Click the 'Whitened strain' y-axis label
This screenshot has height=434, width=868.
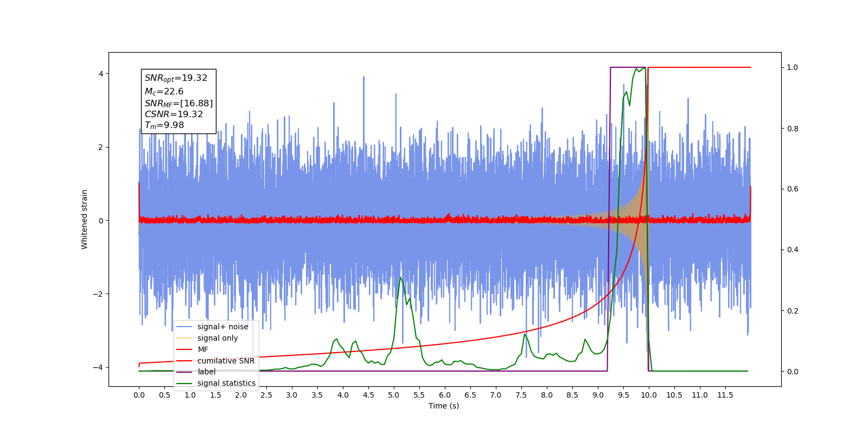pyautogui.click(x=85, y=219)
